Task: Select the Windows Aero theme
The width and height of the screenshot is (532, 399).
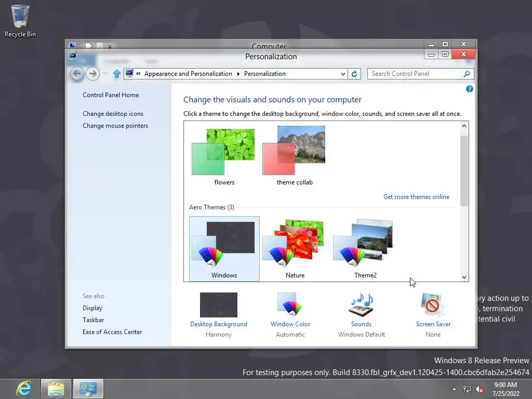Action: (224, 249)
